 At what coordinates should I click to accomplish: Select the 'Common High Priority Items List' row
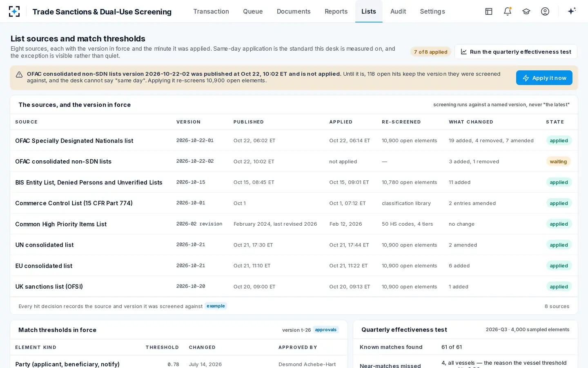coord(294,224)
